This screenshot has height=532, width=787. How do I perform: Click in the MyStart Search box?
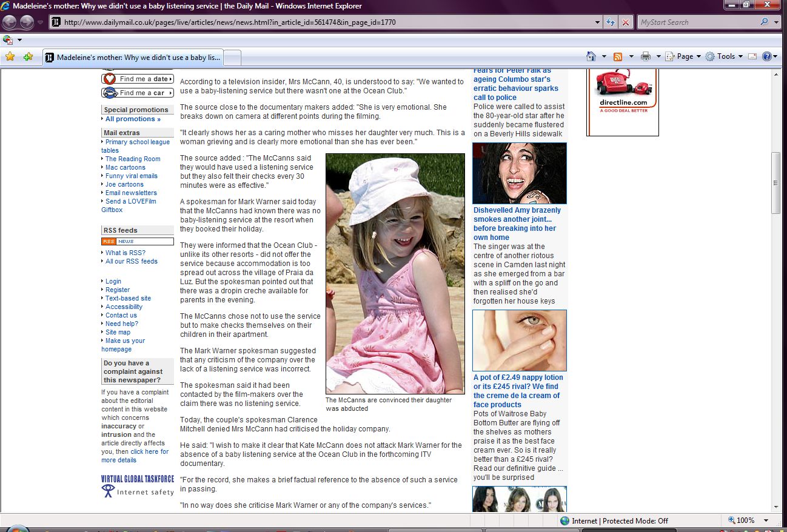[697, 22]
